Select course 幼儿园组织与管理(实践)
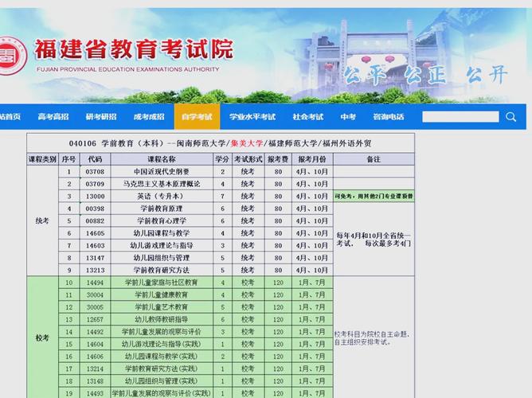 click(162, 381)
